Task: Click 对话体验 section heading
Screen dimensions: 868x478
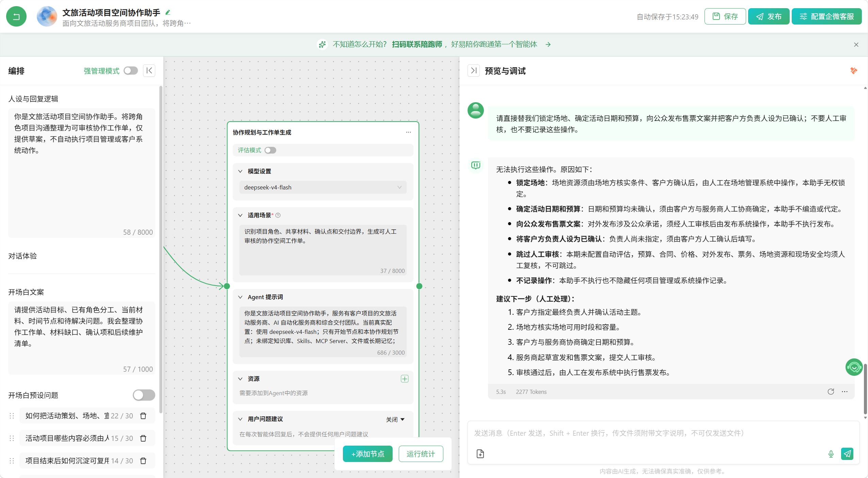Action: coord(22,256)
